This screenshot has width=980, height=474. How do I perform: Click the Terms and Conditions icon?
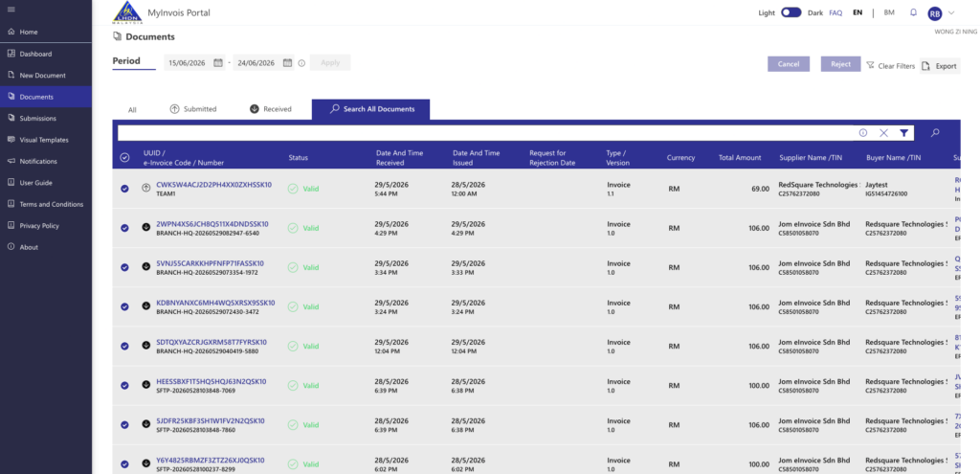[11, 204]
